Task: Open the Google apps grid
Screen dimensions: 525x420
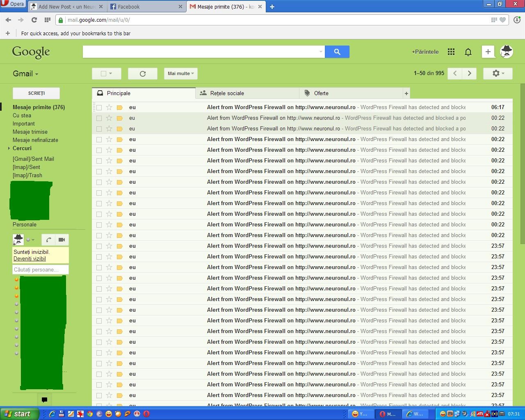Action: pos(451,52)
